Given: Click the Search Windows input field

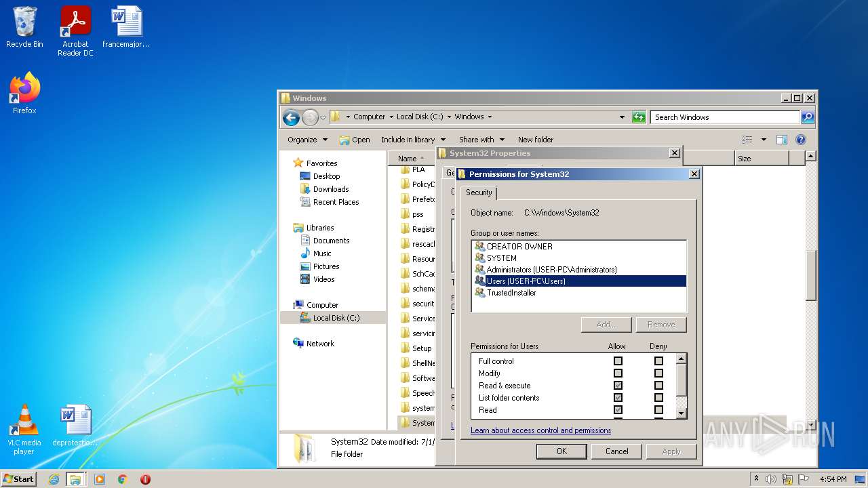Looking at the screenshot, I should tap(725, 117).
